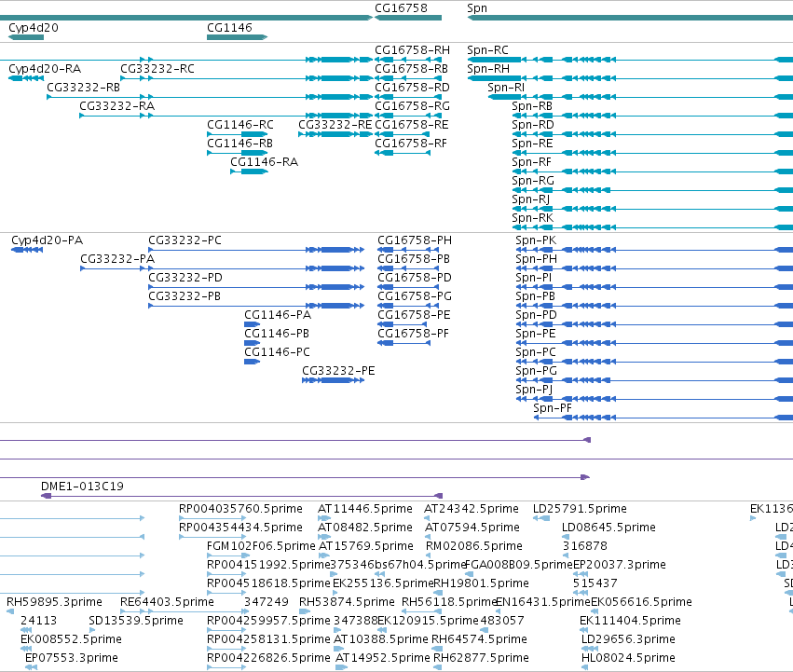Select the Spn gene label
The width and height of the screenshot is (793, 672).
tap(477, 8)
